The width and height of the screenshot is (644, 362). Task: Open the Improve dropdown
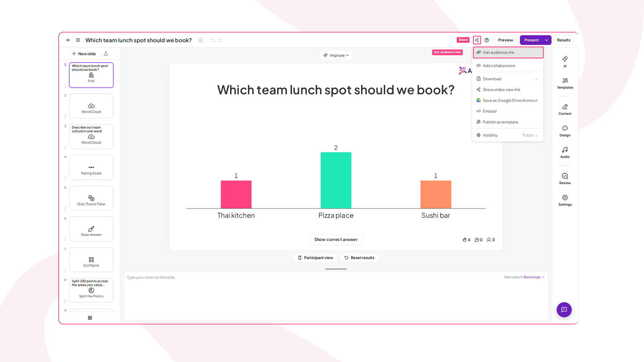pos(336,55)
